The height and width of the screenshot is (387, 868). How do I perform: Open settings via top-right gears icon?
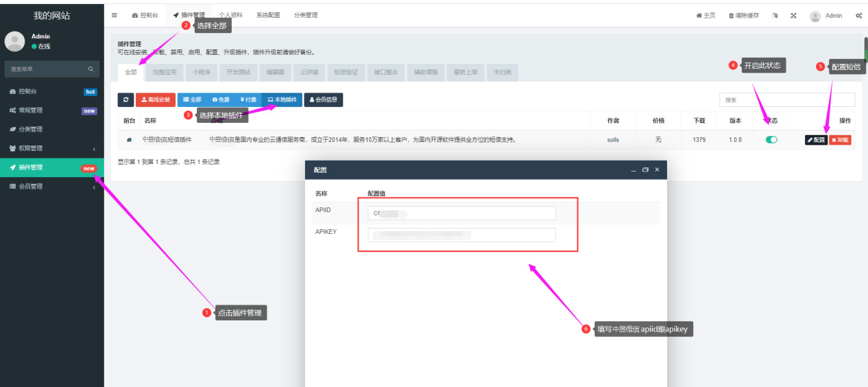[x=858, y=16]
